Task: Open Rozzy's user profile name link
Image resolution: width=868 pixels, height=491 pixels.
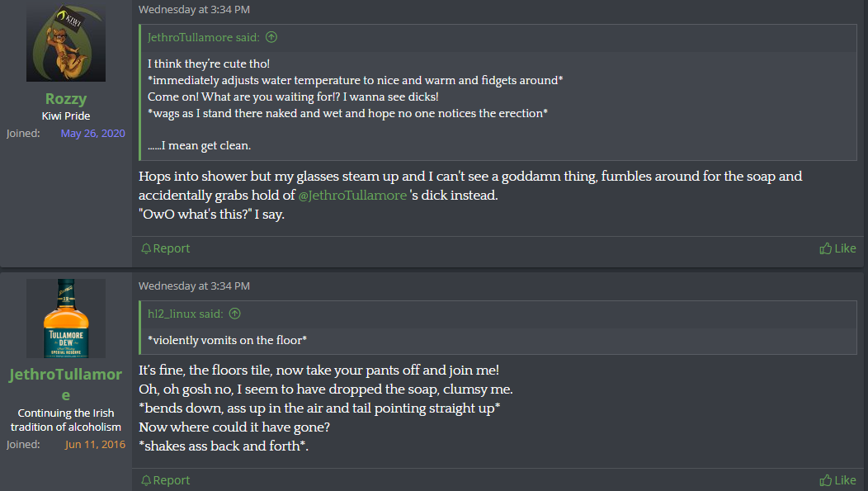Action: [x=66, y=99]
